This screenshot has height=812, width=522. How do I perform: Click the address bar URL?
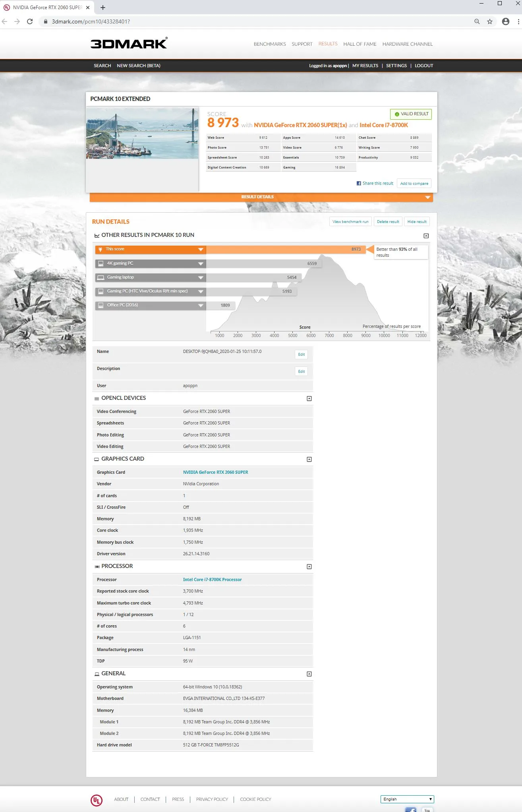pyautogui.click(x=91, y=21)
